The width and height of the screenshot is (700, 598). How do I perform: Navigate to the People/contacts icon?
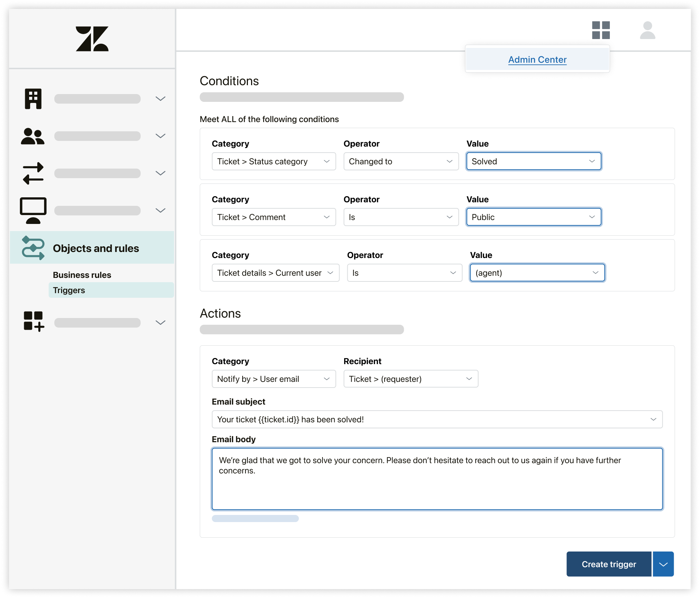click(x=33, y=135)
